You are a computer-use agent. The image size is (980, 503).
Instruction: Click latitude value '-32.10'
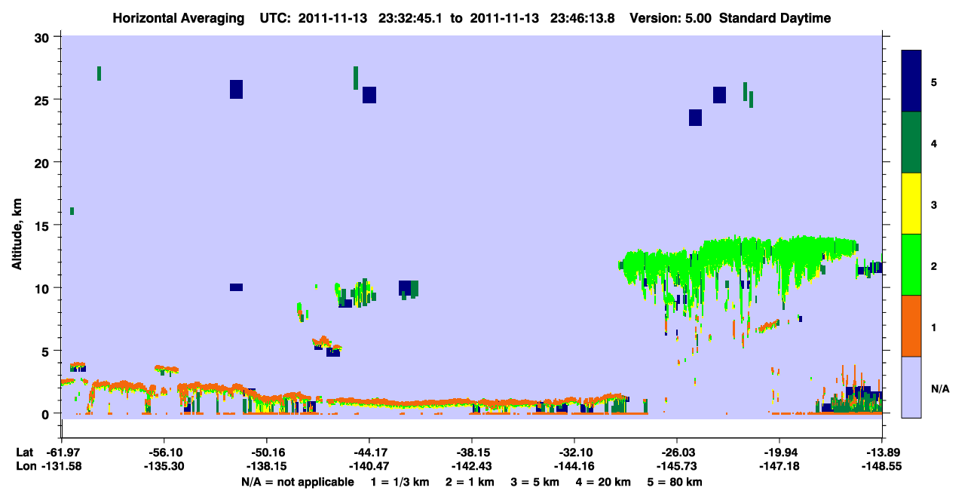pos(574,452)
